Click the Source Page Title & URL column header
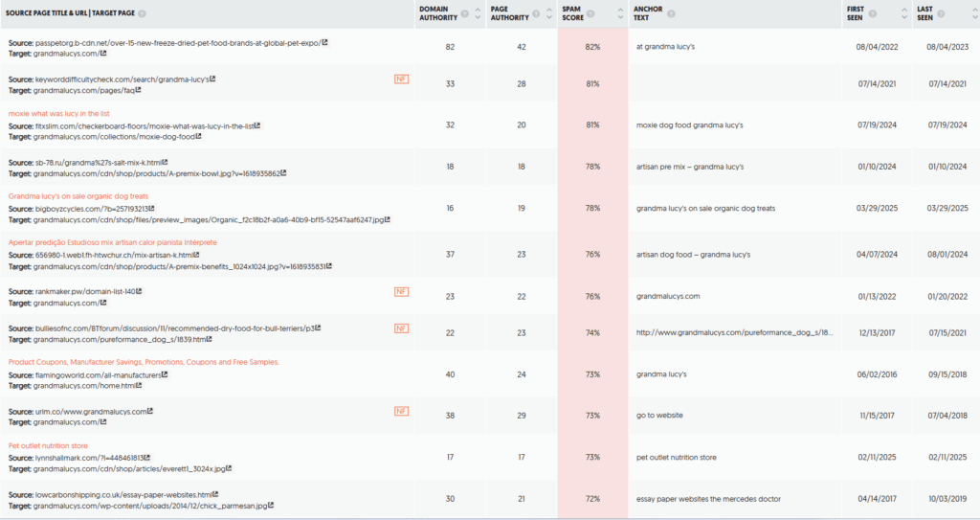 [70, 13]
